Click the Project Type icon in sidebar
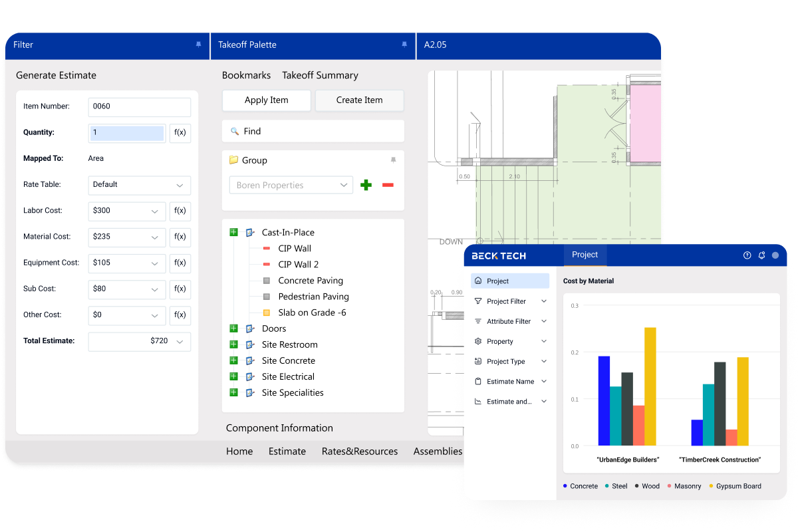798x532 pixels. (478, 361)
